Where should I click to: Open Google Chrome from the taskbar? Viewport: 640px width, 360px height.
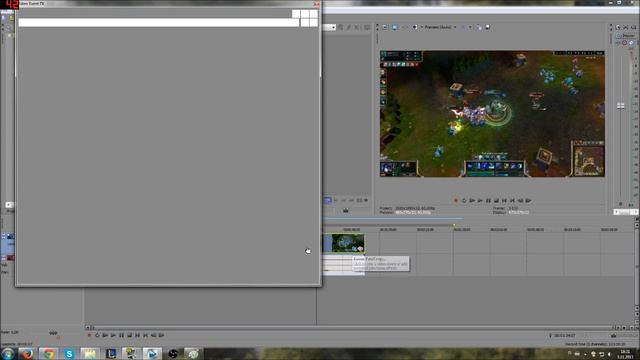point(49,353)
